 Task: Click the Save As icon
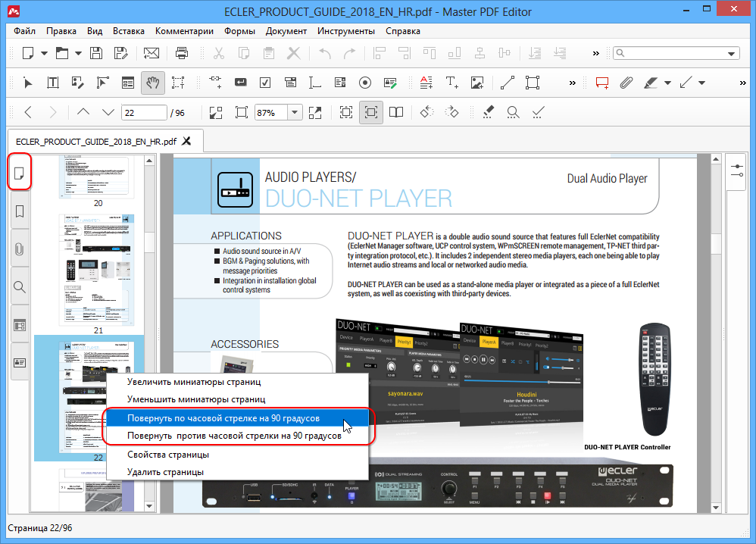120,53
